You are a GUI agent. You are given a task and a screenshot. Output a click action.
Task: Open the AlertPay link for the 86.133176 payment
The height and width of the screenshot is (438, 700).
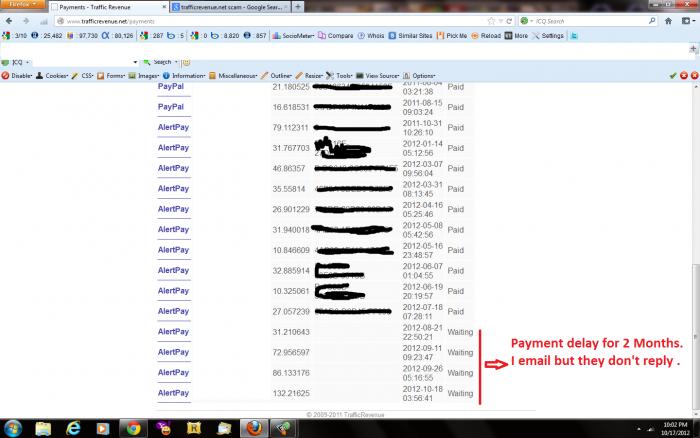coord(173,372)
